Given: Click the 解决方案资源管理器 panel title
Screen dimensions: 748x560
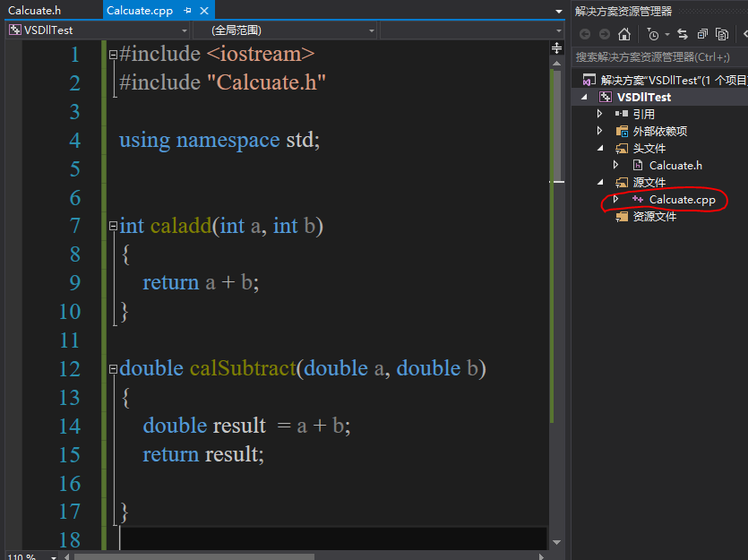Looking at the screenshot, I should point(623,11).
